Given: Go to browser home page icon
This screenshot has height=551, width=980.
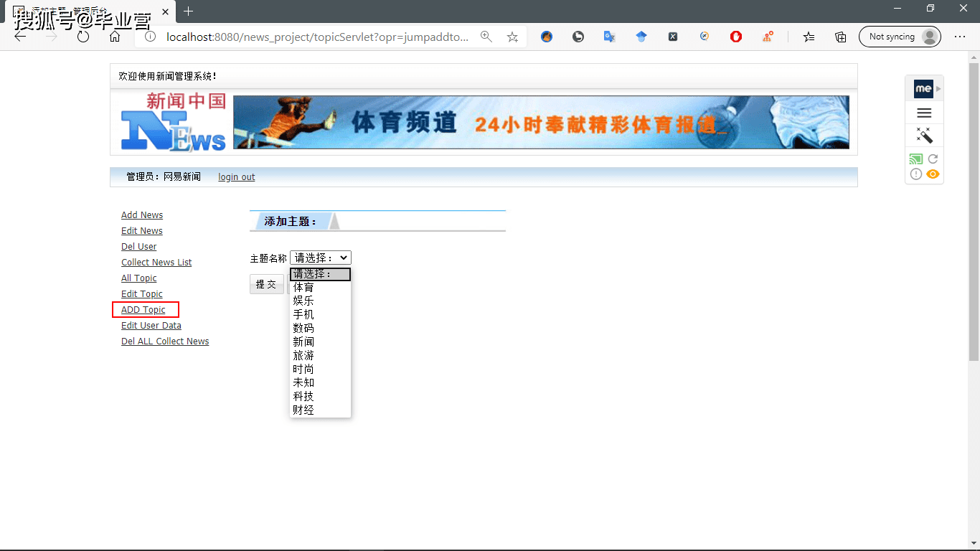Looking at the screenshot, I should pyautogui.click(x=115, y=37).
